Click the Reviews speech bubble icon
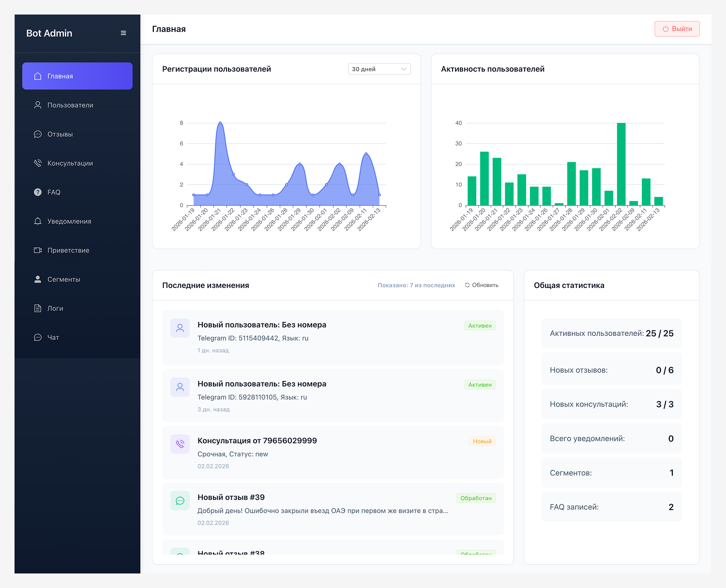This screenshot has width=726, height=588. [x=38, y=134]
